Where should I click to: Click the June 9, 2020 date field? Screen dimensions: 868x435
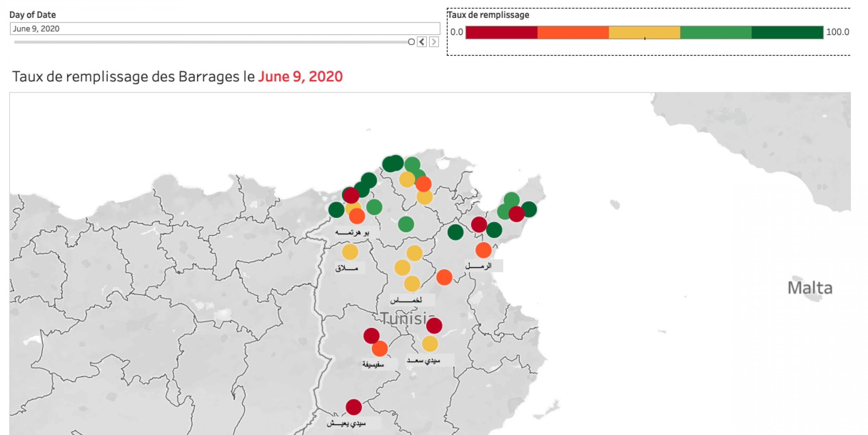coord(225,29)
